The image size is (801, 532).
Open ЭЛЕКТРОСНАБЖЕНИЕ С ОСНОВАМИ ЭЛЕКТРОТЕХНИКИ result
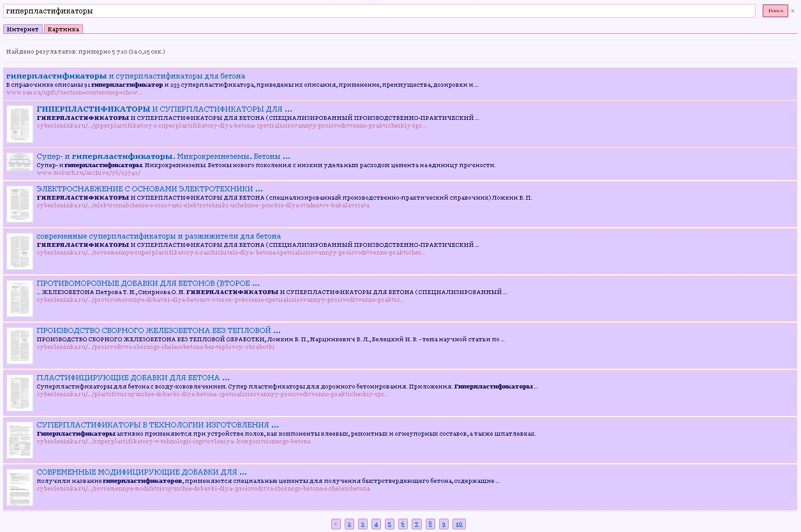[x=149, y=189]
